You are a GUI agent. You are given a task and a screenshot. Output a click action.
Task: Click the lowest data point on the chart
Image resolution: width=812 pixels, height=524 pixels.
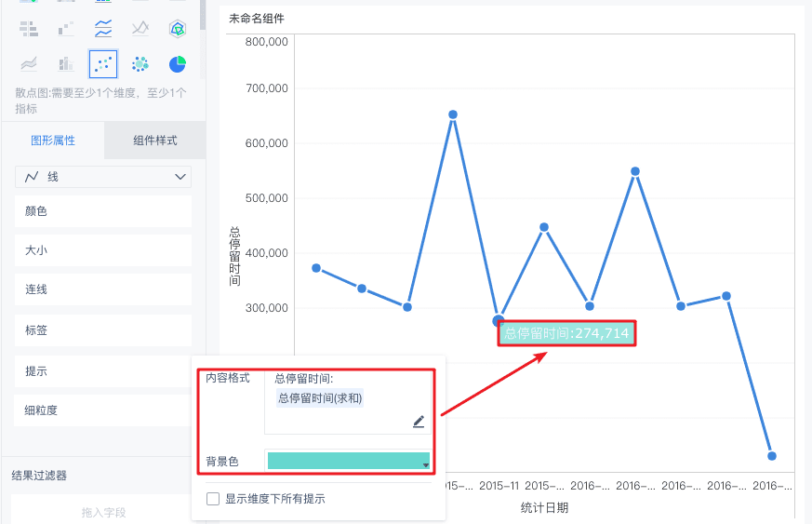[x=772, y=456]
